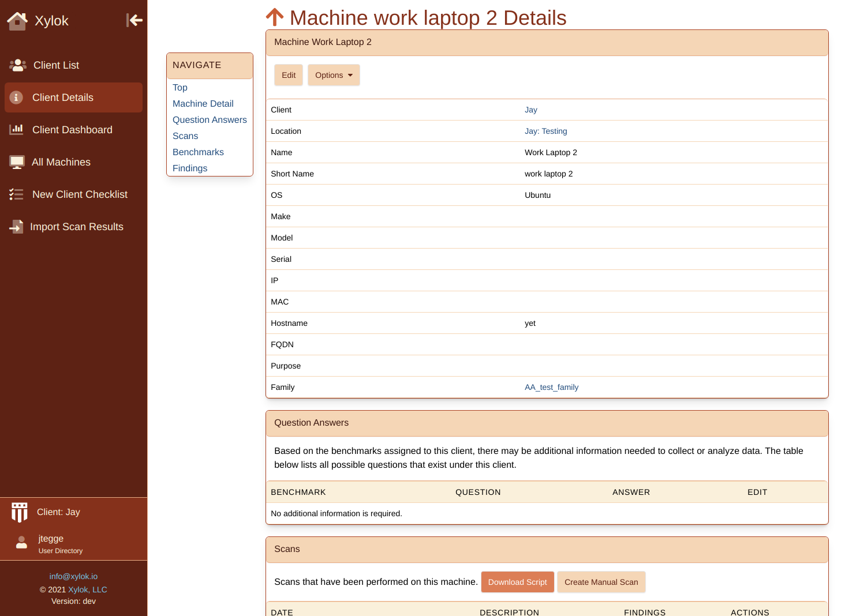Collapse the sidebar with arrow icon
Screen dimensions: 845x616
134,20
